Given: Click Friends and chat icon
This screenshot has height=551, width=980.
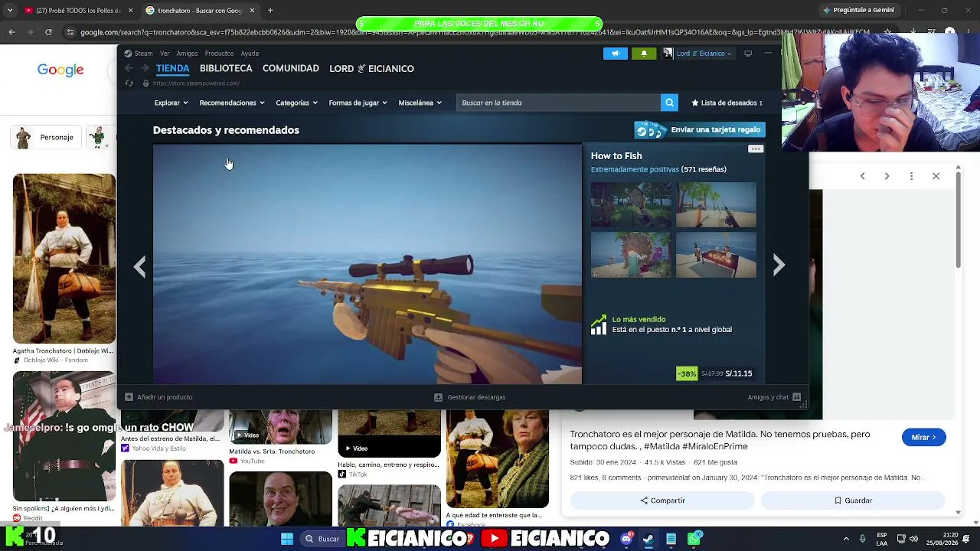Looking at the screenshot, I should point(796,397).
